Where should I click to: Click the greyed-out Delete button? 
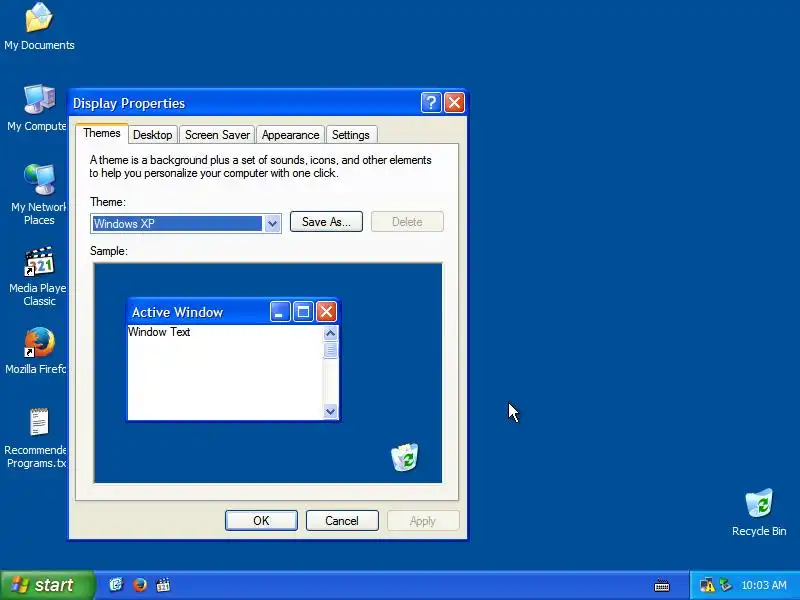click(x=407, y=221)
